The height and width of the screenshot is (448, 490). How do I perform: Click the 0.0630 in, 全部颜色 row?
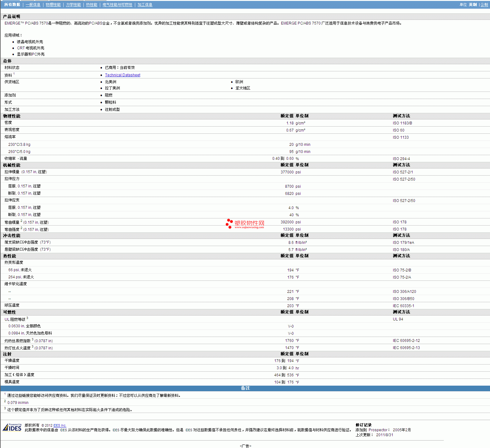245,326
